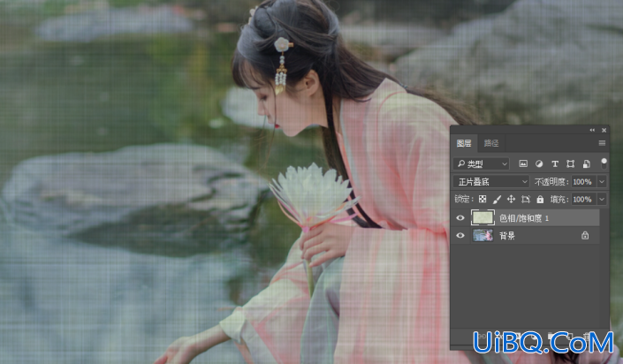Lock all padlock icon in 锁定 row
This screenshot has height=364, width=623.
tap(540, 199)
